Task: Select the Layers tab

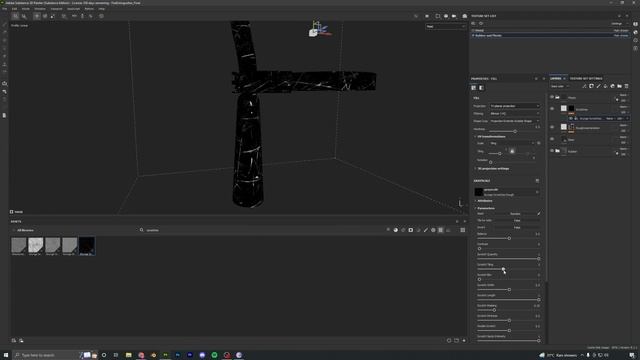Action: click(556, 78)
